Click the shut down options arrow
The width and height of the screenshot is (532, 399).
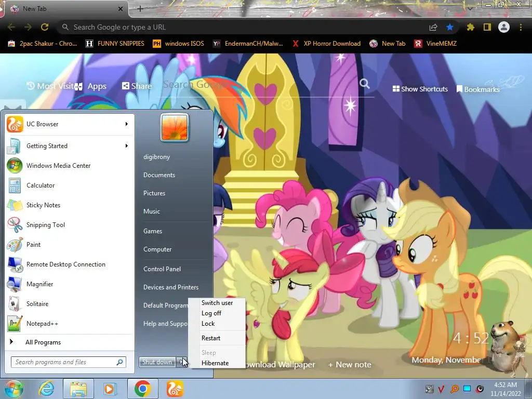182,362
